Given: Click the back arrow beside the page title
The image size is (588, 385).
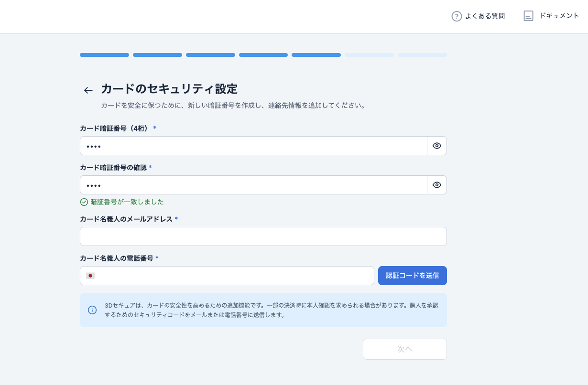Looking at the screenshot, I should pyautogui.click(x=88, y=90).
